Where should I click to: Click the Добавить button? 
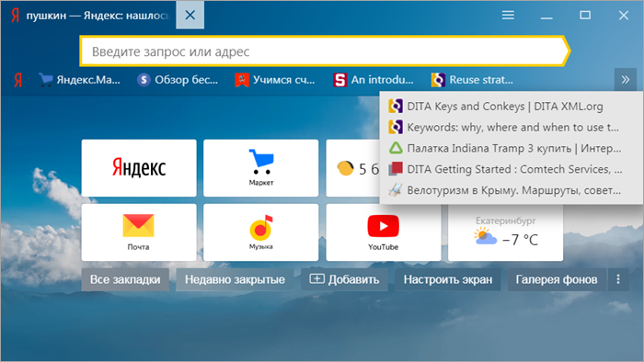pos(344,279)
